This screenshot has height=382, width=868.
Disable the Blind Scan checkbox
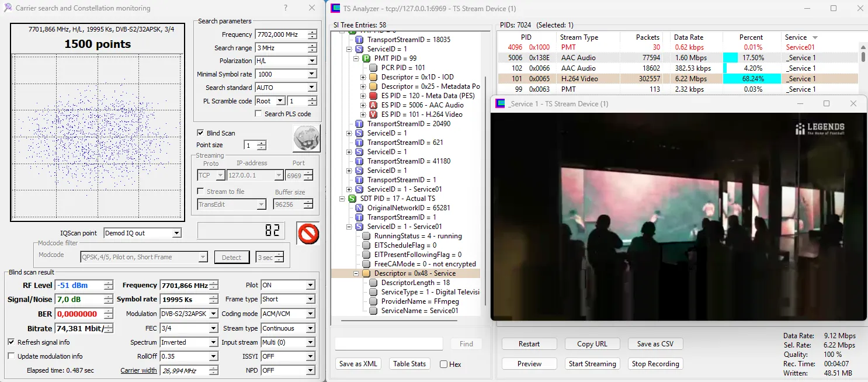point(200,133)
